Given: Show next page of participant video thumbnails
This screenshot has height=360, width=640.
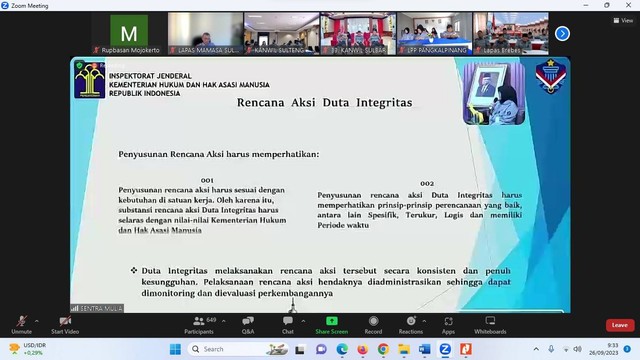Looking at the screenshot, I should (562, 33).
